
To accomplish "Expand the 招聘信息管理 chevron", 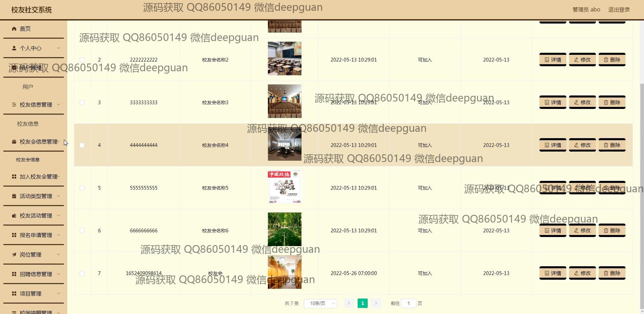I will pos(58,274).
